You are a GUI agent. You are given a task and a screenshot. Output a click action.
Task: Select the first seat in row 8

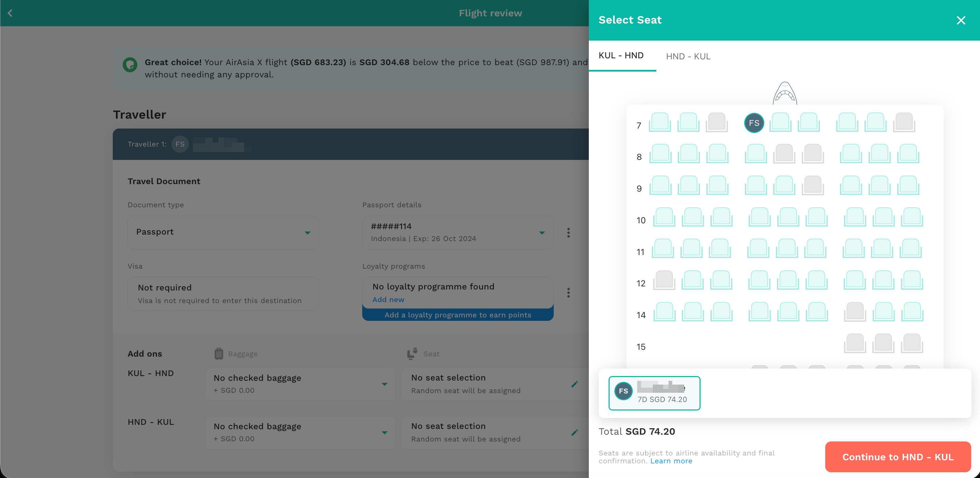pos(660,153)
